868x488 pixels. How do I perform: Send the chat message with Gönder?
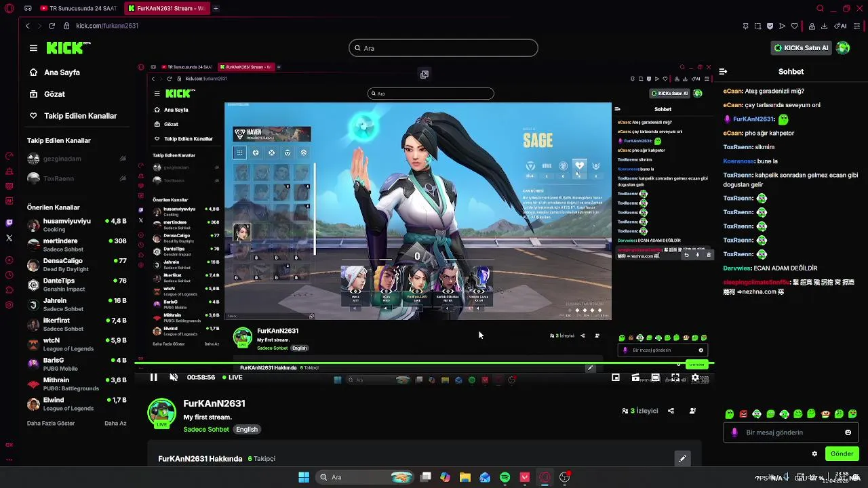pos(842,454)
